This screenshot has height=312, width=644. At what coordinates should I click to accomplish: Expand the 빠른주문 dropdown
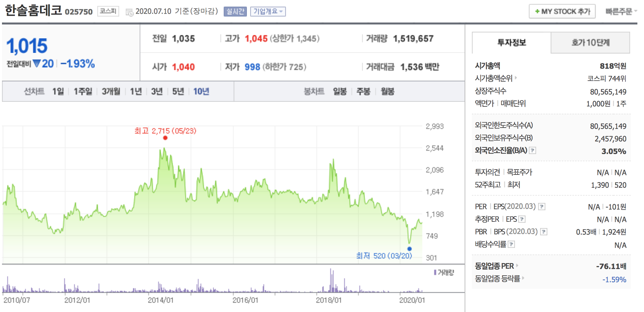pyautogui.click(x=621, y=12)
